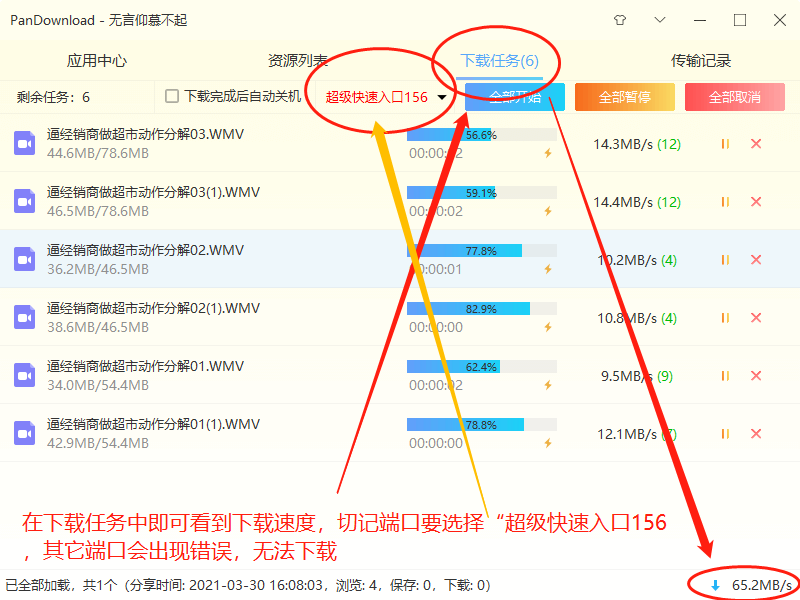Switch to the 应用中心 tab
This screenshot has height=600, width=800.
(97, 60)
